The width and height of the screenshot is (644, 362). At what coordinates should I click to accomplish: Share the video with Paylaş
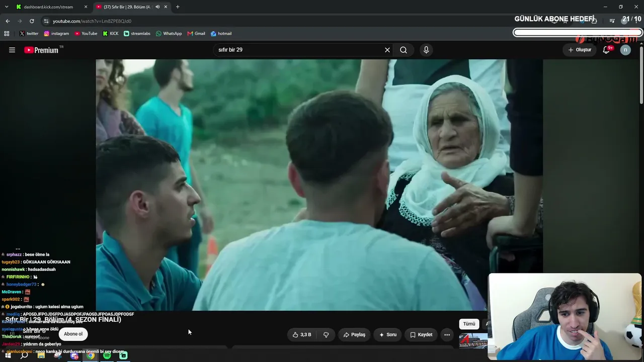354,334
